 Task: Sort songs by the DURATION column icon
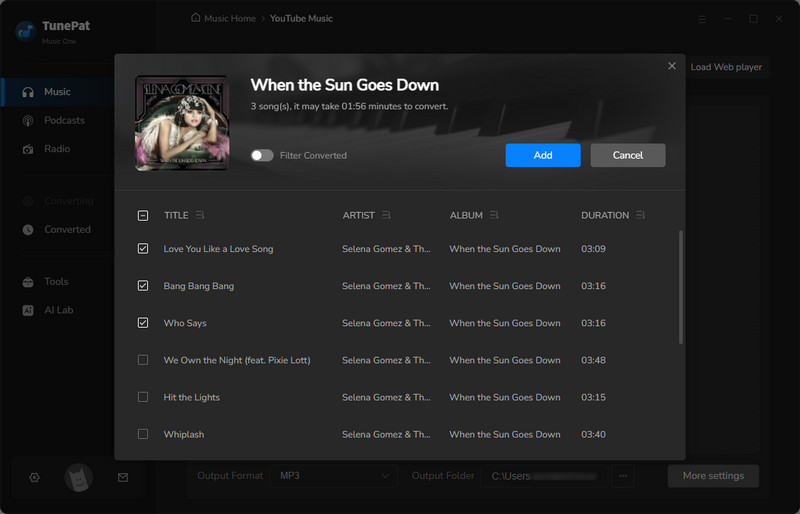point(640,215)
